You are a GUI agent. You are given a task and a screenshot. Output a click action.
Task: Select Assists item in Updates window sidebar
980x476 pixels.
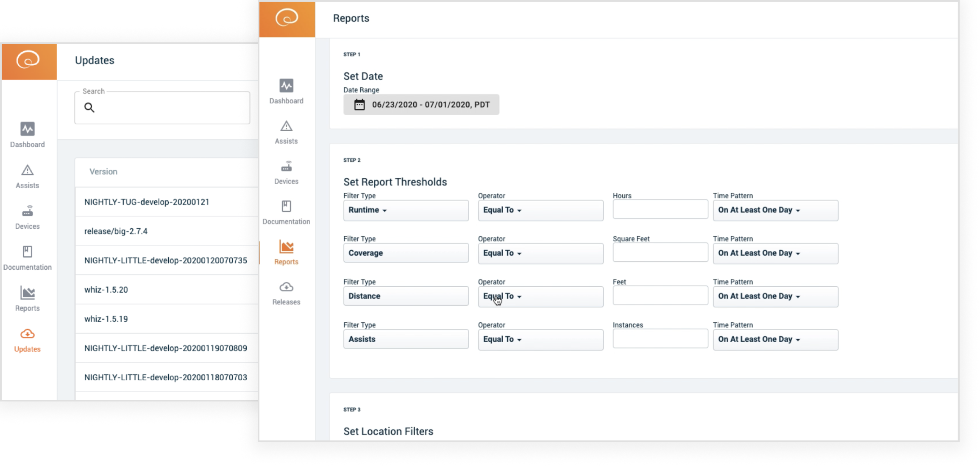28,176
